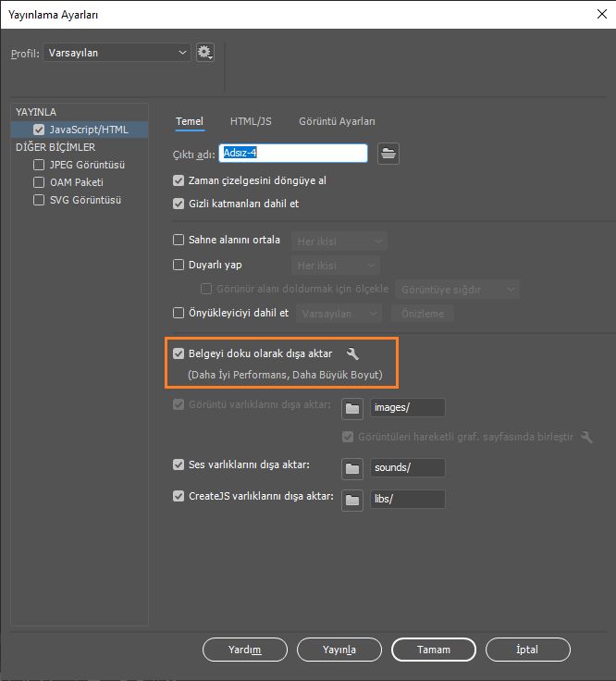The width and height of the screenshot is (616, 681).
Task: Check Önyükleyiciyi dahil et option
Action: click(x=179, y=313)
